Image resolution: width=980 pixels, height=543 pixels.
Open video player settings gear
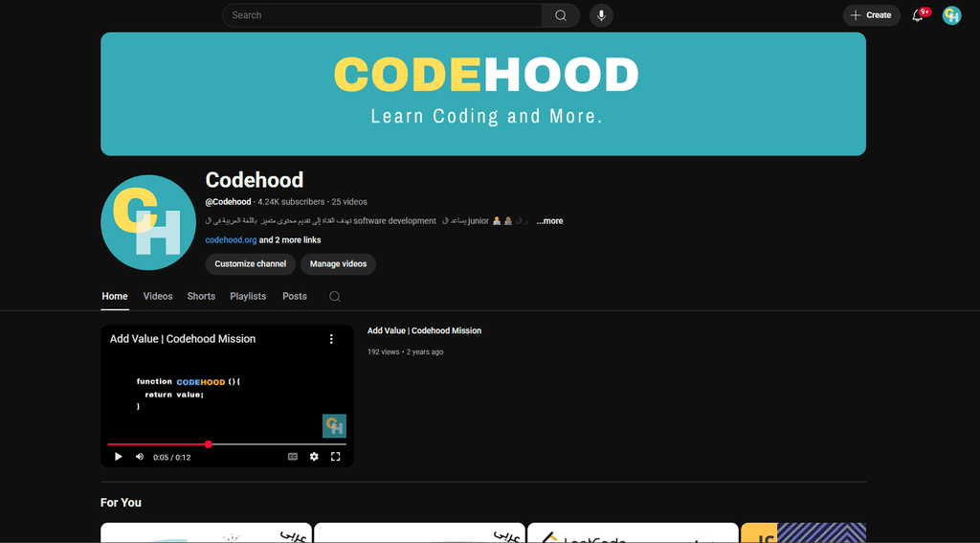pos(314,457)
